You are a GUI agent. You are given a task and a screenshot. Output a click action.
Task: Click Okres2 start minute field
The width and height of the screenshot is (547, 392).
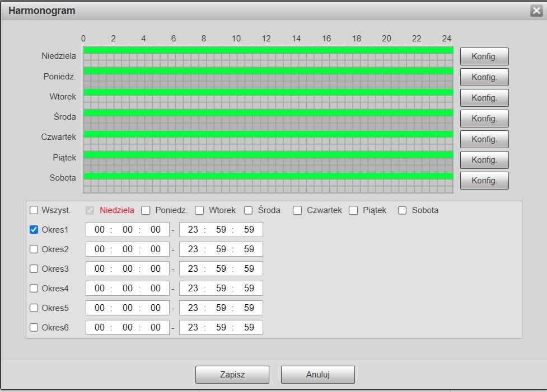pos(127,249)
